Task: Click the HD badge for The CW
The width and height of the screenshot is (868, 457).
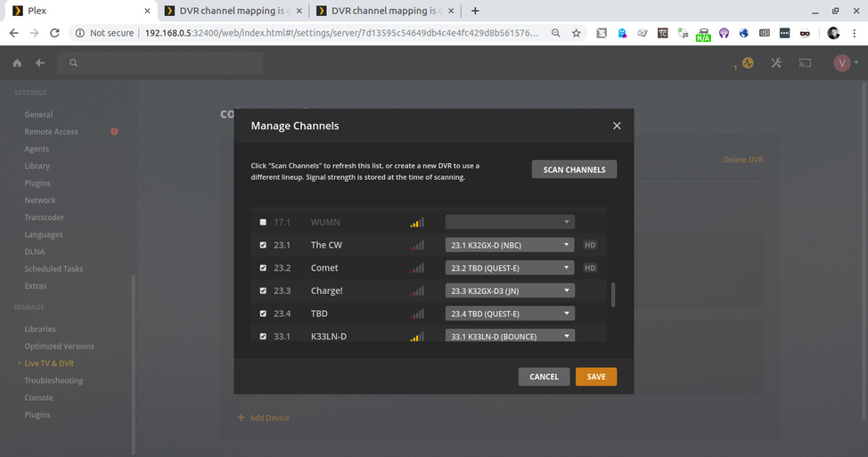Action: coord(590,245)
